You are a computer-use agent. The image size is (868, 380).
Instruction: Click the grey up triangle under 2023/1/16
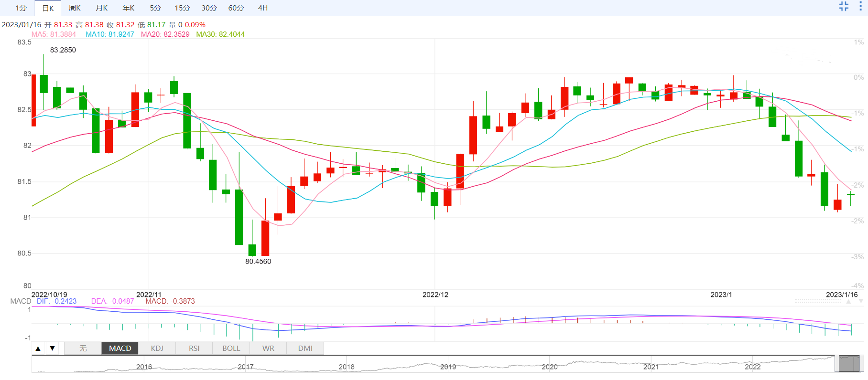[x=849, y=301]
